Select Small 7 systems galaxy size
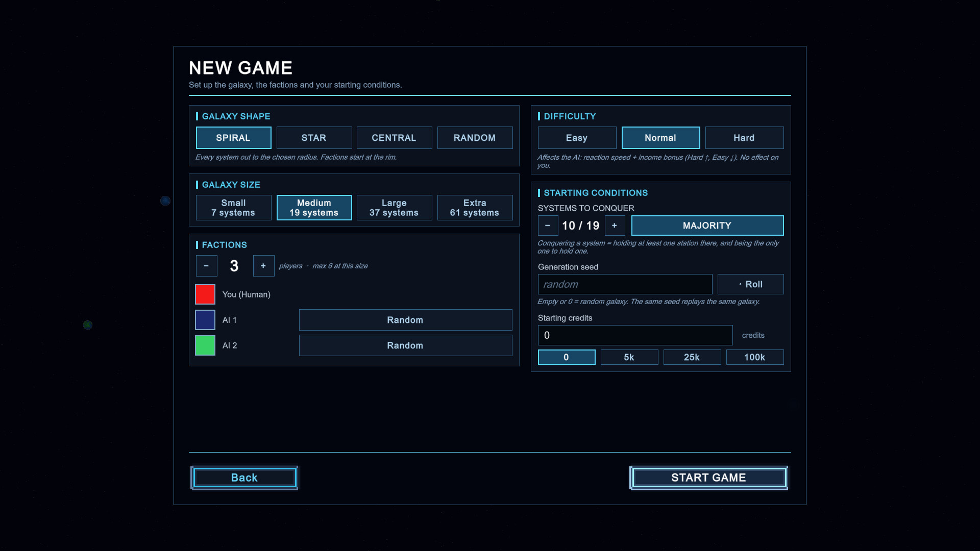Viewport: 980px width, 551px height. tap(233, 208)
